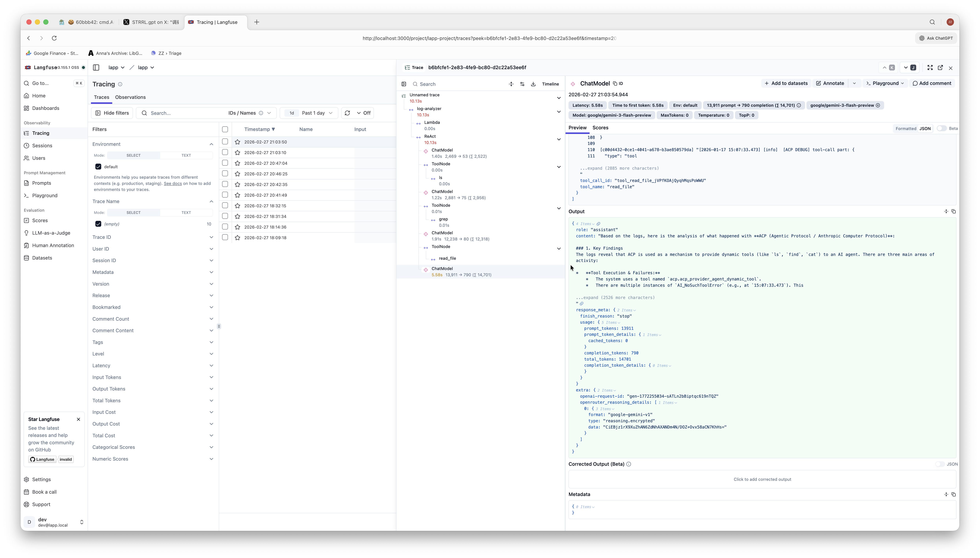Switch to the Observations tab
Screen dimensions: 980x558
click(130, 97)
